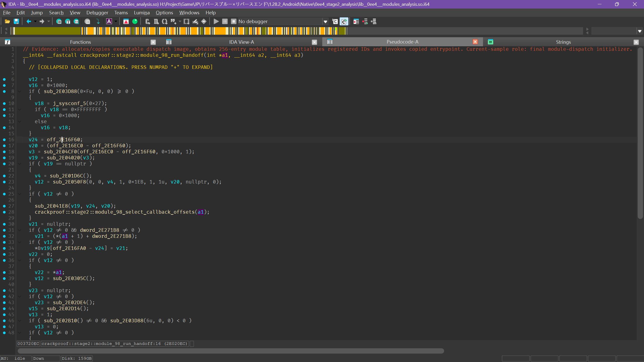Toggle breakpoint dot on line 39
This screenshot has height=362, width=644.
coord(4,279)
